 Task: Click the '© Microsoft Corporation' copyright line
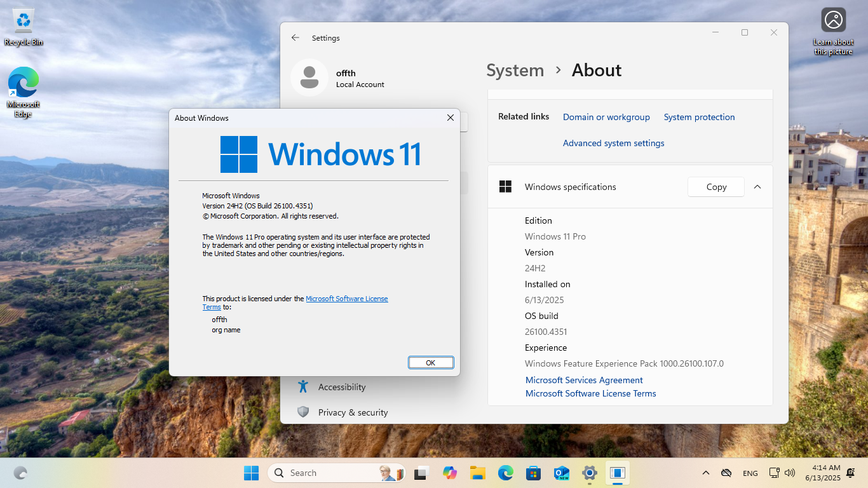click(x=270, y=216)
